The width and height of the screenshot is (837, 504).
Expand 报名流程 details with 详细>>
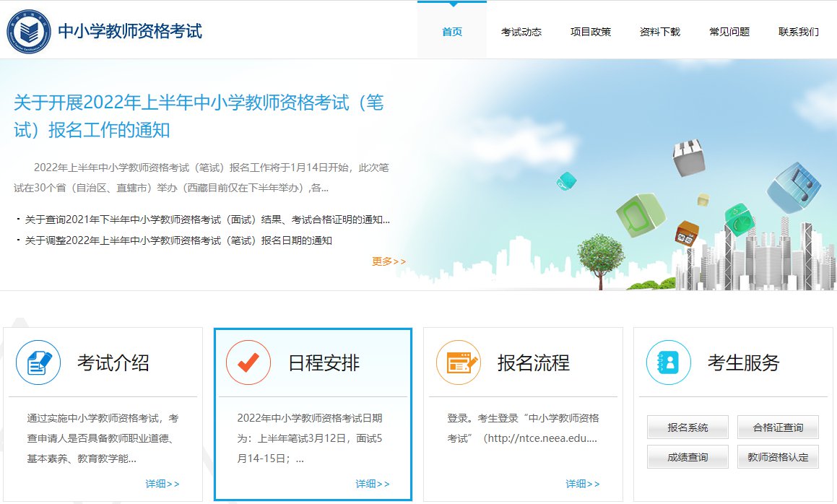click(x=583, y=484)
